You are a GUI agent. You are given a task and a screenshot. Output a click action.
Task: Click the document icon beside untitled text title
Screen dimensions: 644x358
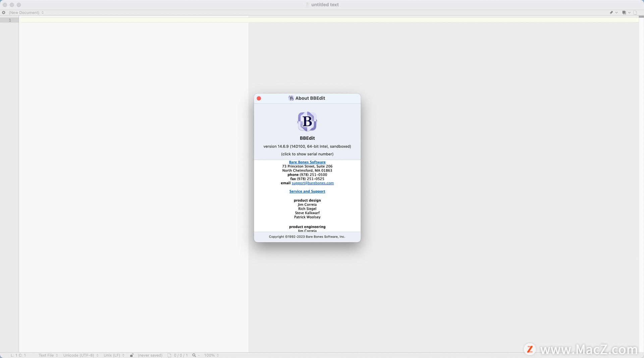tap(307, 5)
